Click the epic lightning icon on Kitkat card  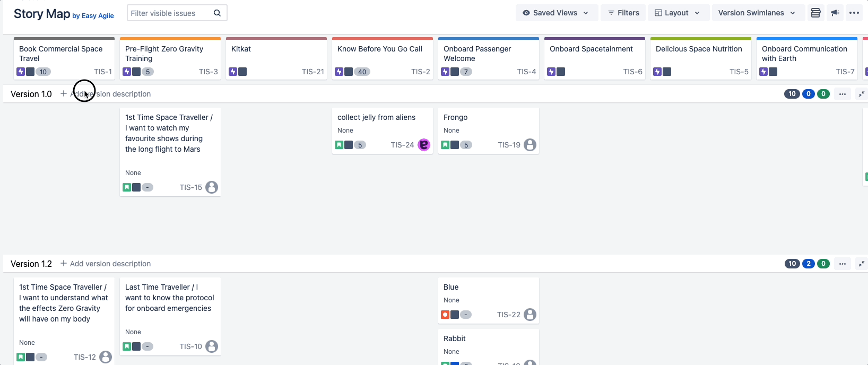pyautogui.click(x=233, y=72)
